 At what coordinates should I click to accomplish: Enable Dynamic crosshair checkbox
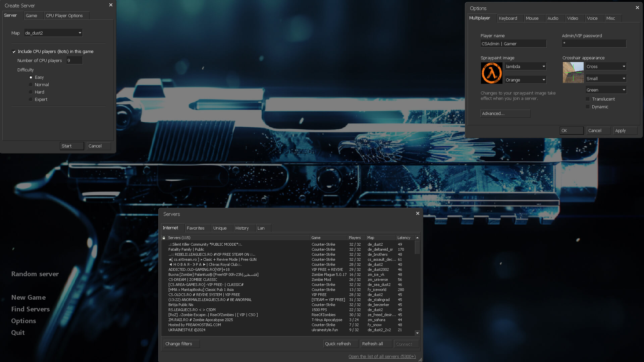(x=588, y=107)
